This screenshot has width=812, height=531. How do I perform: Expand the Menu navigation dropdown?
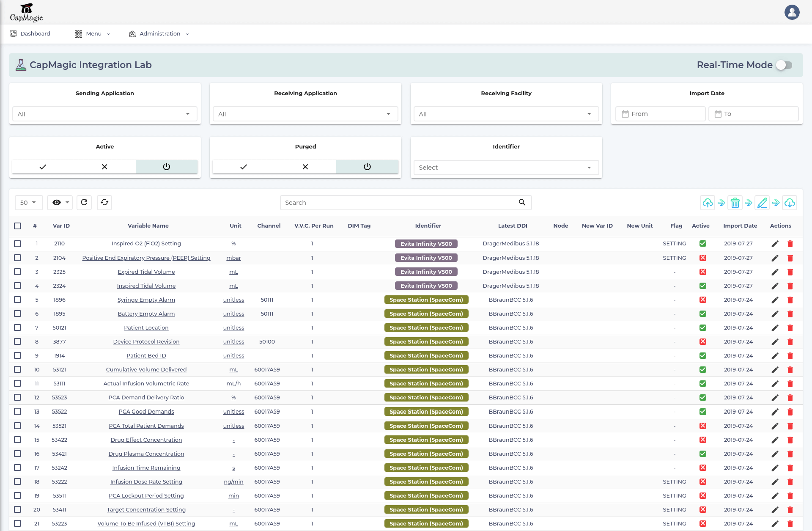coord(92,34)
